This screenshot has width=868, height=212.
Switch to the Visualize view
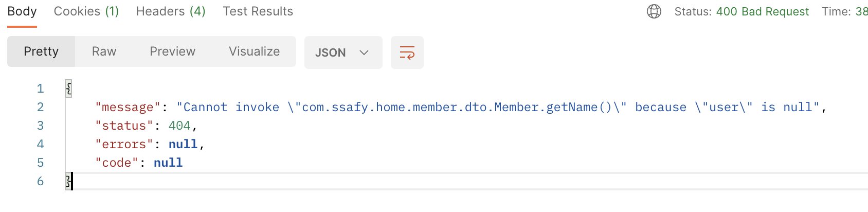[254, 51]
